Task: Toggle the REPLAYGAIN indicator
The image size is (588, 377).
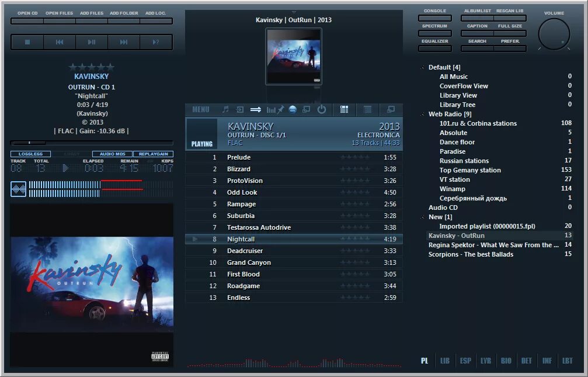Action: 153,154
